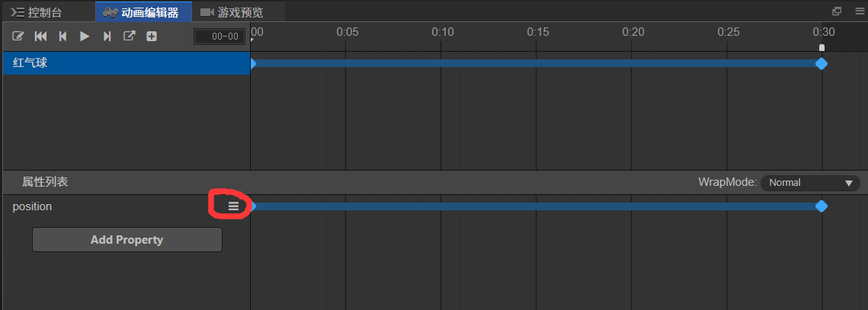Open the WrapMode Normal dropdown

click(x=810, y=183)
